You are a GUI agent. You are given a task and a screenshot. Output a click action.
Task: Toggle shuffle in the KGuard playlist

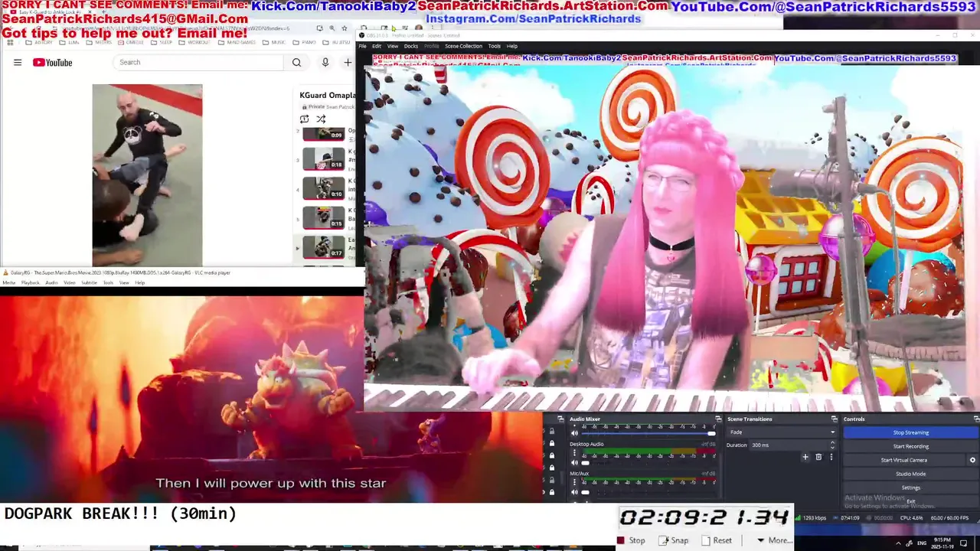[321, 119]
